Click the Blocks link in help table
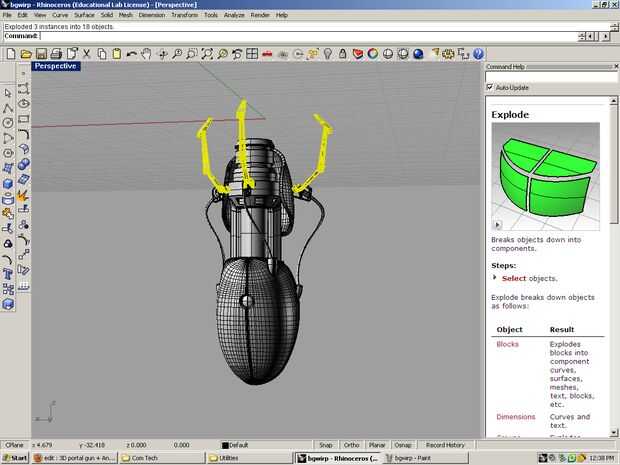 [x=507, y=344]
